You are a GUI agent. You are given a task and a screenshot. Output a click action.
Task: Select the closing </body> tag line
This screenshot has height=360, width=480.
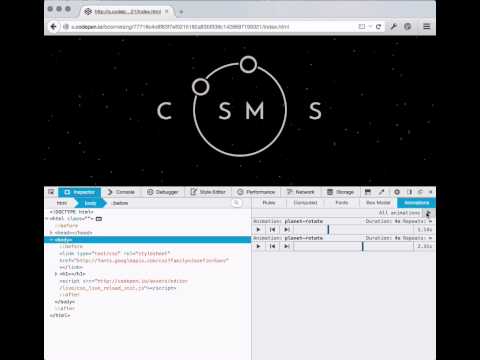click(65, 302)
